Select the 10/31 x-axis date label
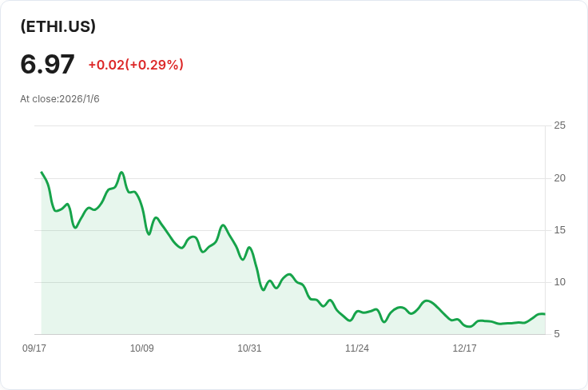 (249, 348)
